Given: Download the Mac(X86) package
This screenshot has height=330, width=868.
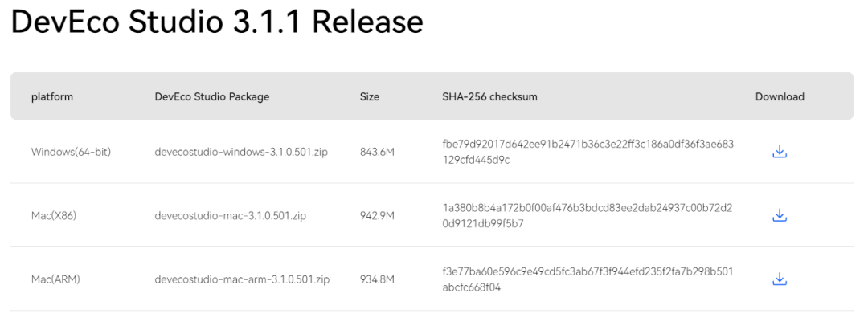Looking at the screenshot, I should 779,215.
